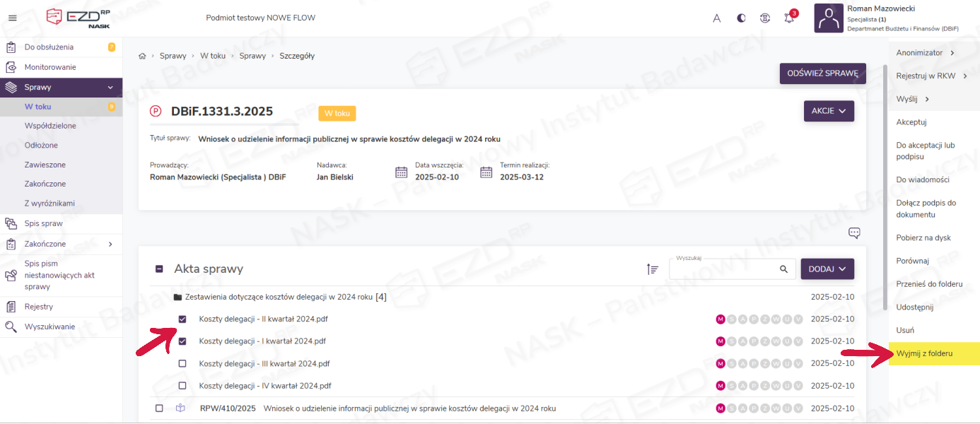Click the search magnifier icon in Wyszukaj

point(783,269)
